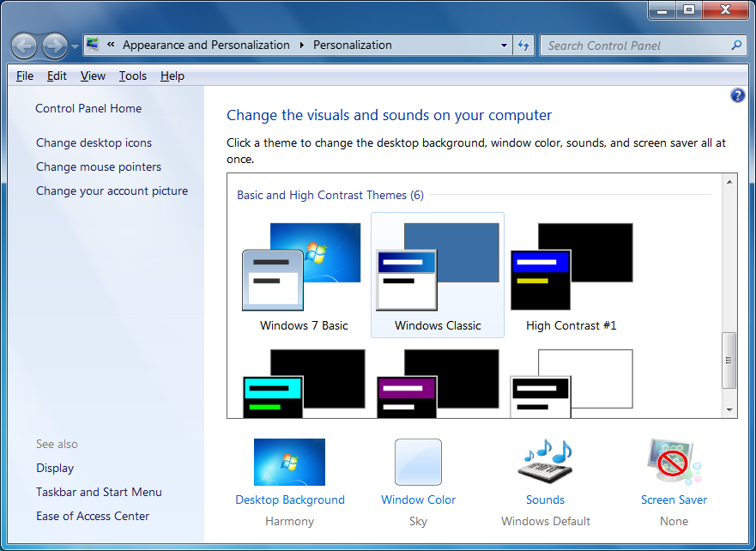756x551 pixels.
Task: Open the Edit menu
Action: [x=57, y=76]
